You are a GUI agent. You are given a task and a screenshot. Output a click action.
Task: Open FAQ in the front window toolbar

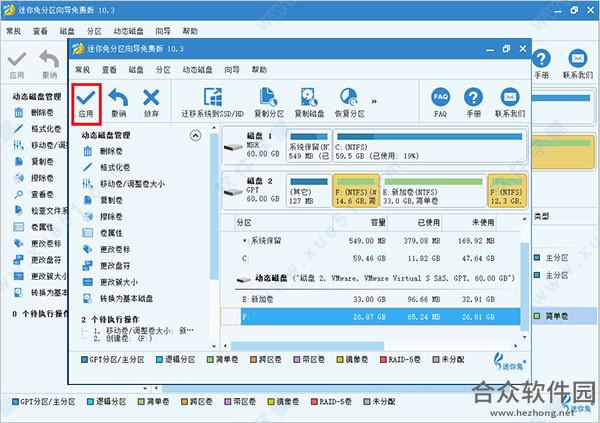coord(440,103)
